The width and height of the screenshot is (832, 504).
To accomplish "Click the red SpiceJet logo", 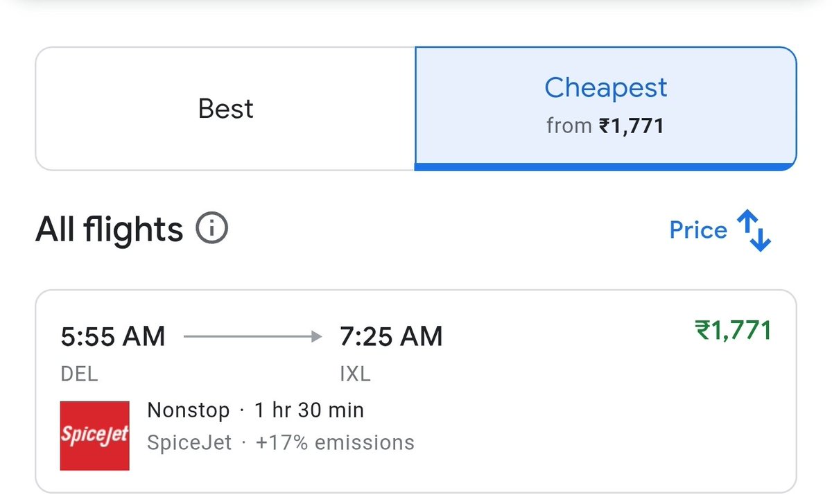I will tap(94, 435).
